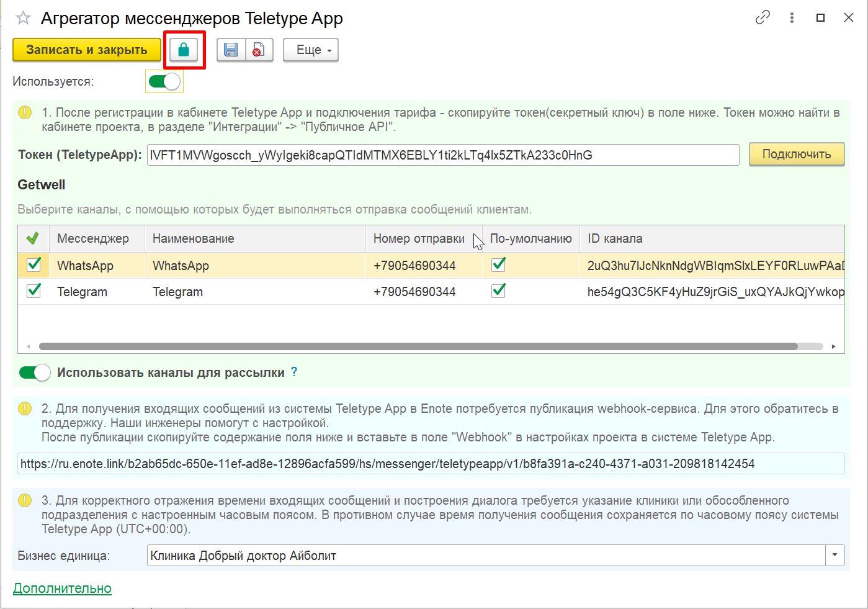Sort by the Мессенджер column header
The width and height of the screenshot is (868, 609).
tap(97, 238)
